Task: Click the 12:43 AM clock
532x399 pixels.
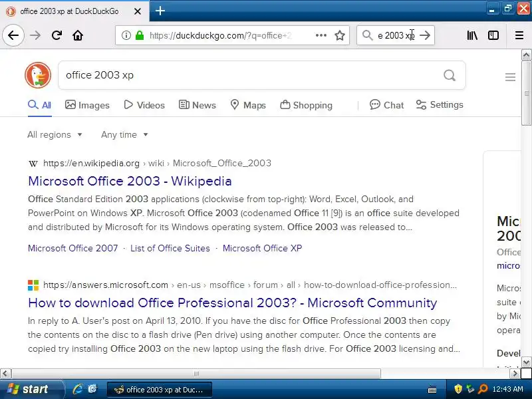Action: [507, 389]
